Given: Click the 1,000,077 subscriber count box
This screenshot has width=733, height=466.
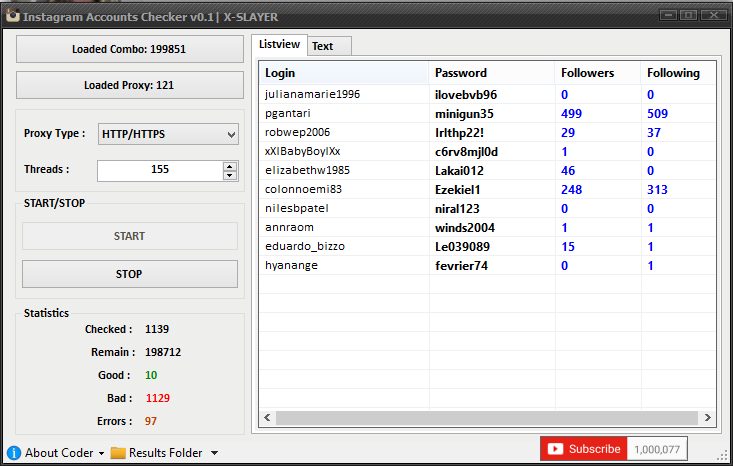Looking at the screenshot, I should click(657, 449).
